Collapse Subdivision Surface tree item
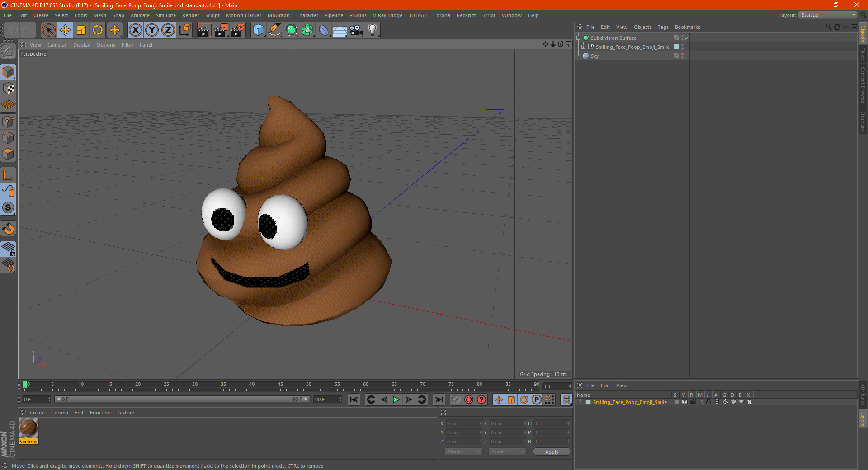The width and height of the screenshot is (868, 470). (579, 38)
